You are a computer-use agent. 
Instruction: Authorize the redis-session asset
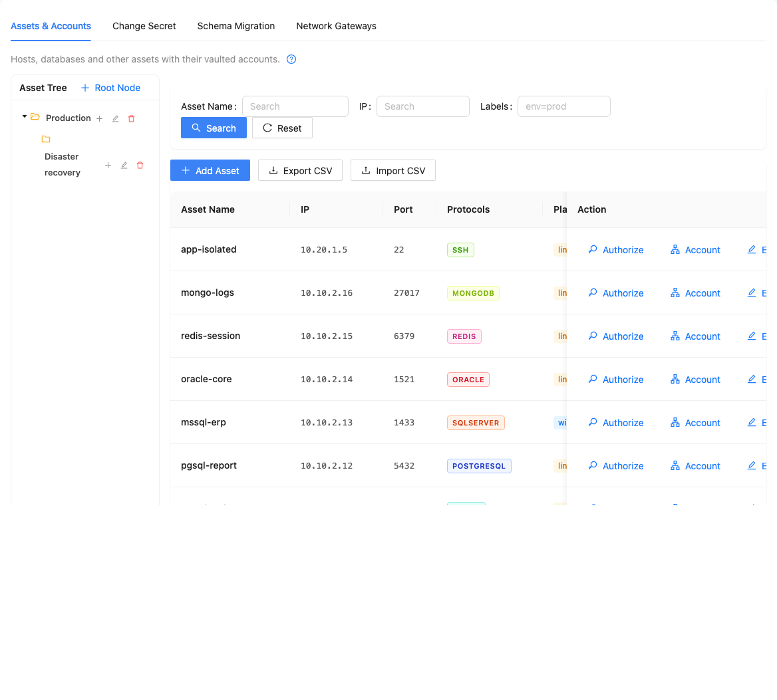click(616, 336)
